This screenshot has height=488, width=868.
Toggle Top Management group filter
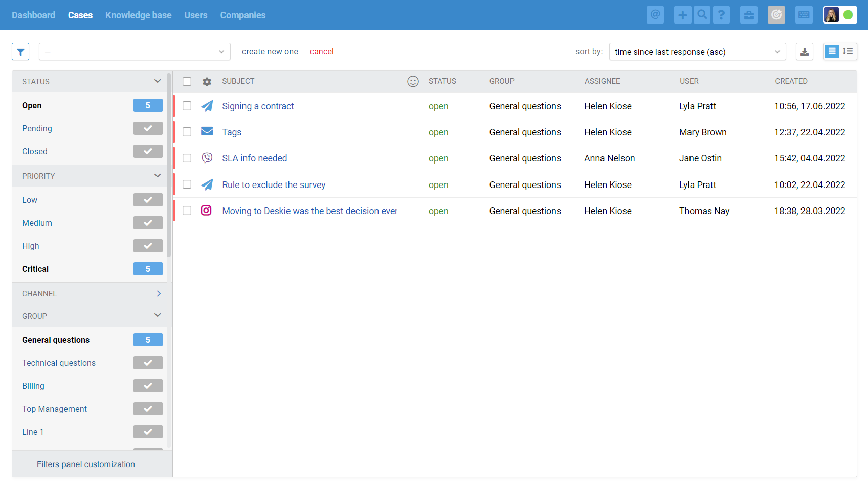(x=148, y=409)
